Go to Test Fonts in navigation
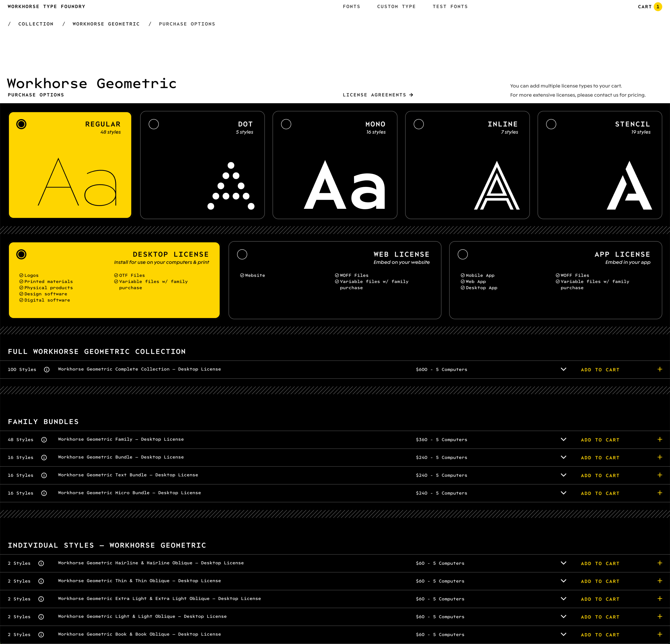 click(450, 7)
